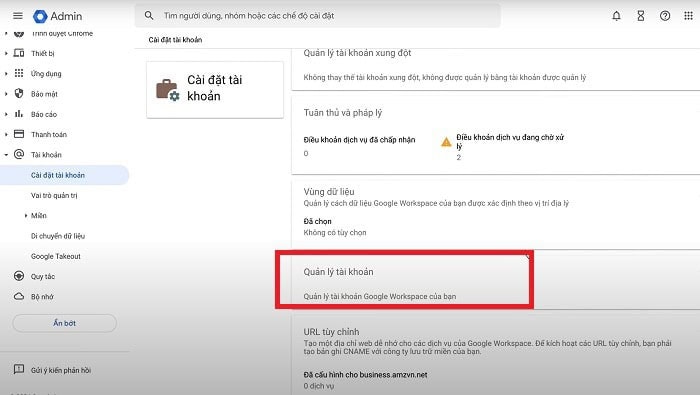Expand the Thanh toán section arrow
Image resolution: width=700 pixels, height=395 pixels.
pyautogui.click(x=6, y=134)
